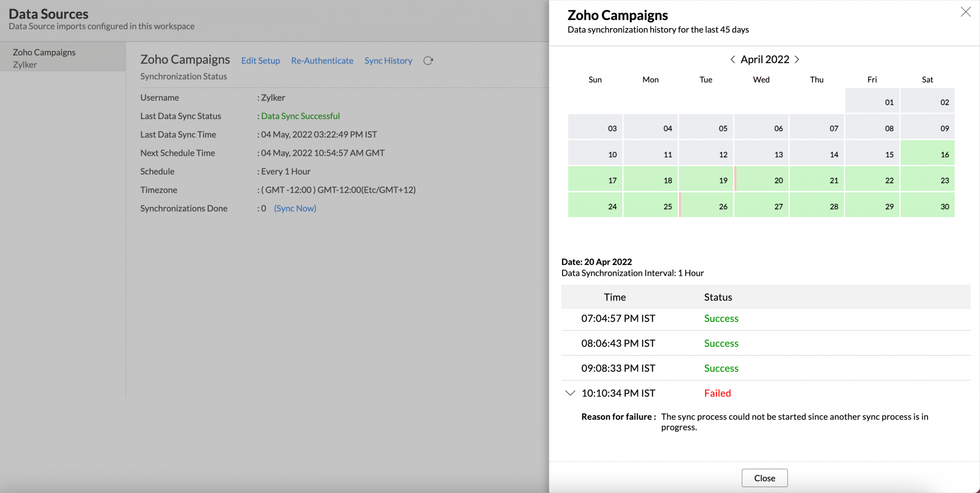Go to next month after April 2022

coord(797,59)
